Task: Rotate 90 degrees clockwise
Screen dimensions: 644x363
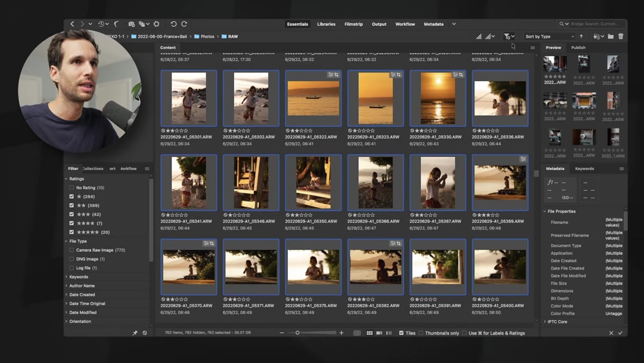Action: [184, 24]
